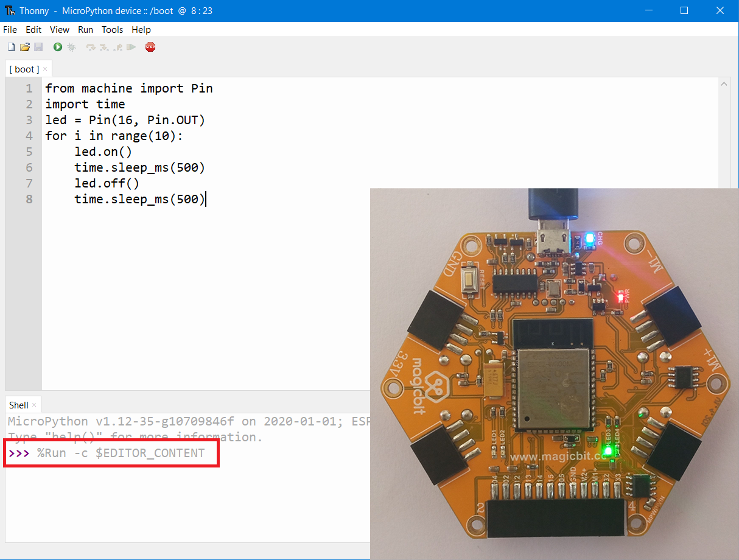Image resolution: width=739 pixels, height=560 pixels.
Task: Close the boot editor tab
Action: point(44,69)
